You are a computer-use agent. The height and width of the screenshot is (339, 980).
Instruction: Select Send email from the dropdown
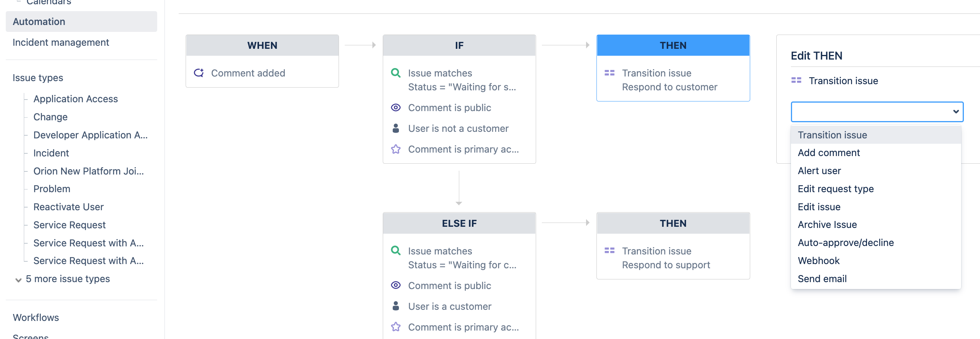click(x=822, y=278)
